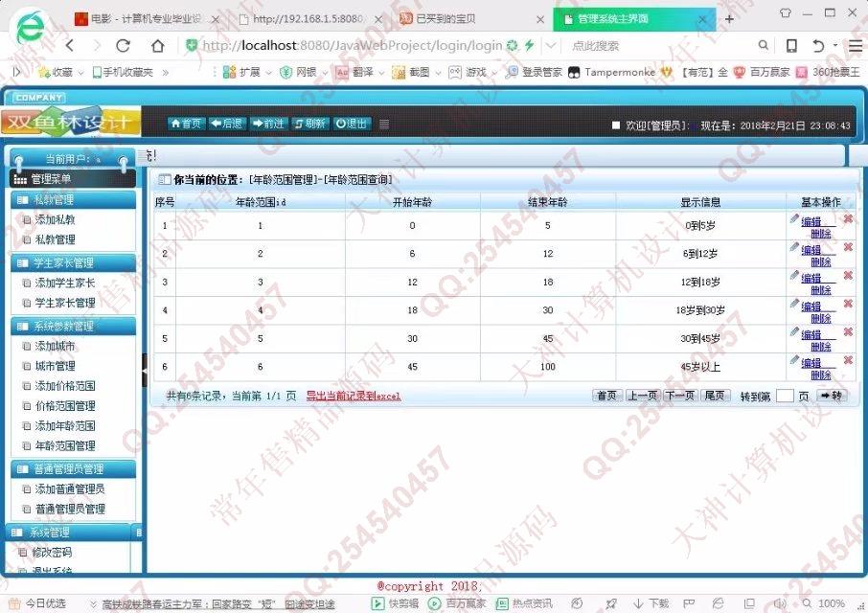Open 普通管理员管理 sidebar item
The image size is (868, 613).
[x=70, y=509]
